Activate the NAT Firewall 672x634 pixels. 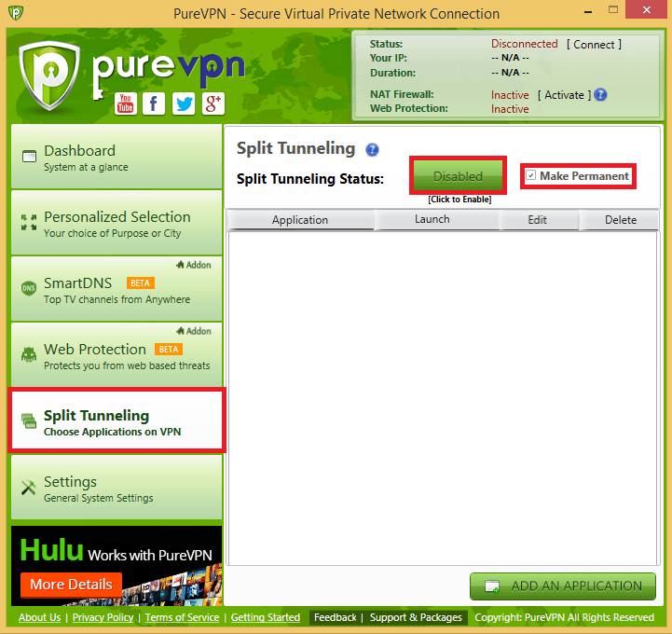[564, 95]
